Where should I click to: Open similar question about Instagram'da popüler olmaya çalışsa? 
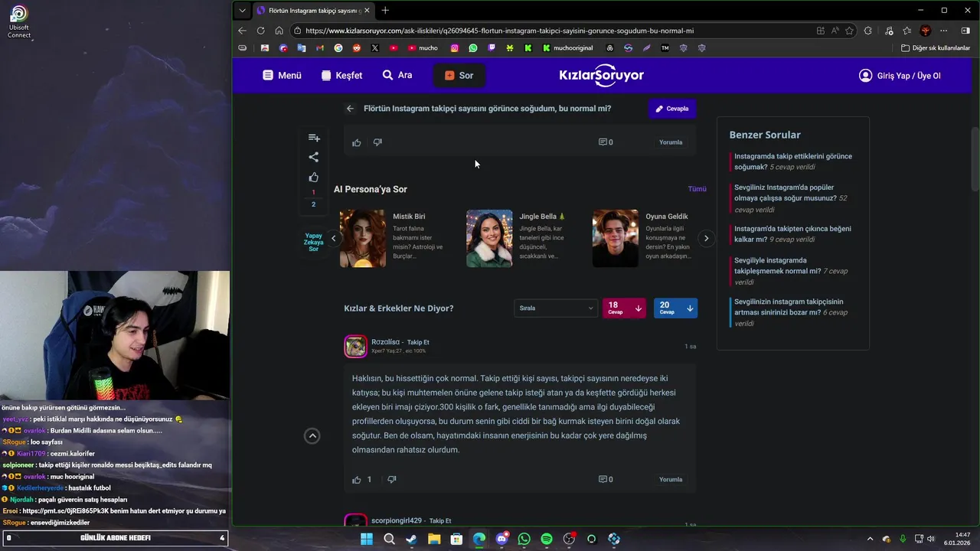790,198
